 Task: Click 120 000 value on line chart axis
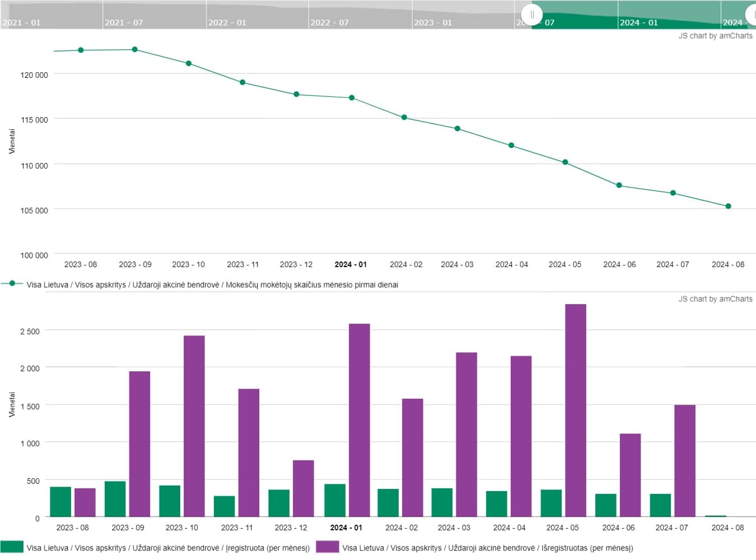pos(34,75)
